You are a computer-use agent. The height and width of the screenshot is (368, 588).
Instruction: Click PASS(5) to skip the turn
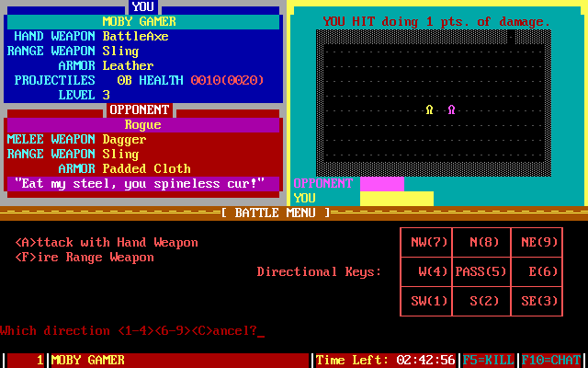(481, 272)
